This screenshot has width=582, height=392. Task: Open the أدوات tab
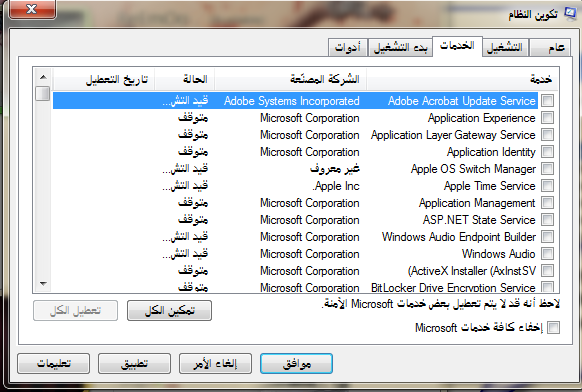[348, 48]
